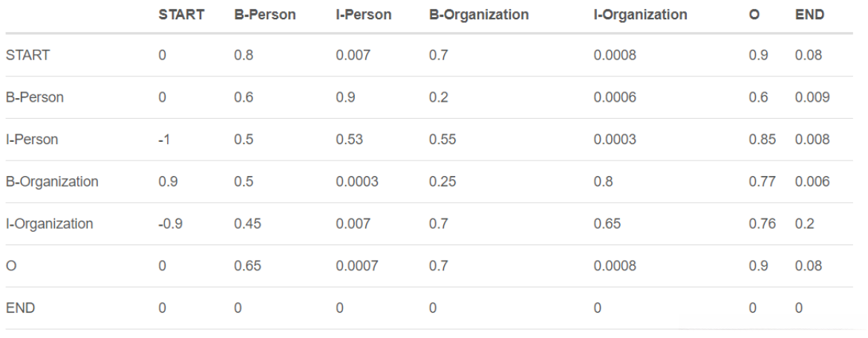Viewport: 868px width, 338px height.
Task: Select the I-Organization column header
Action: (x=640, y=15)
